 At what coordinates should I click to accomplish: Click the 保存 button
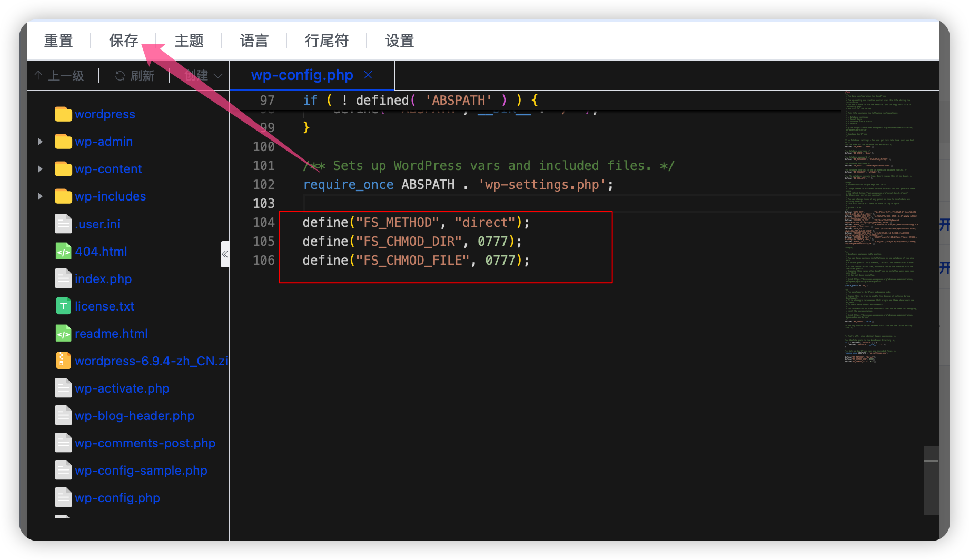click(x=124, y=41)
